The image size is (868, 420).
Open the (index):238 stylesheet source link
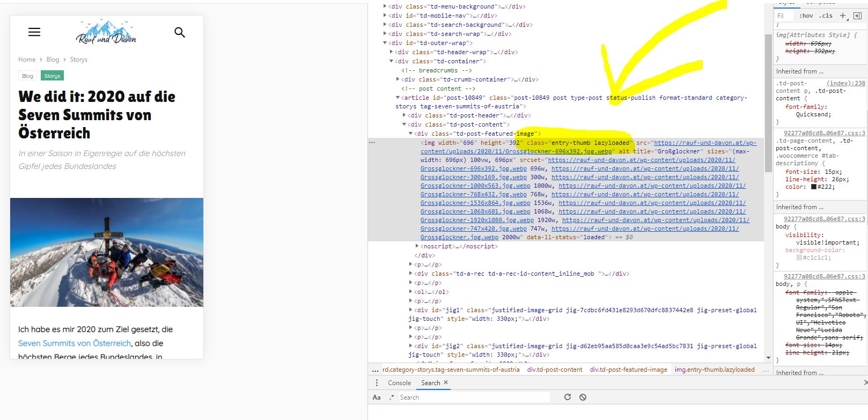(x=846, y=83)
